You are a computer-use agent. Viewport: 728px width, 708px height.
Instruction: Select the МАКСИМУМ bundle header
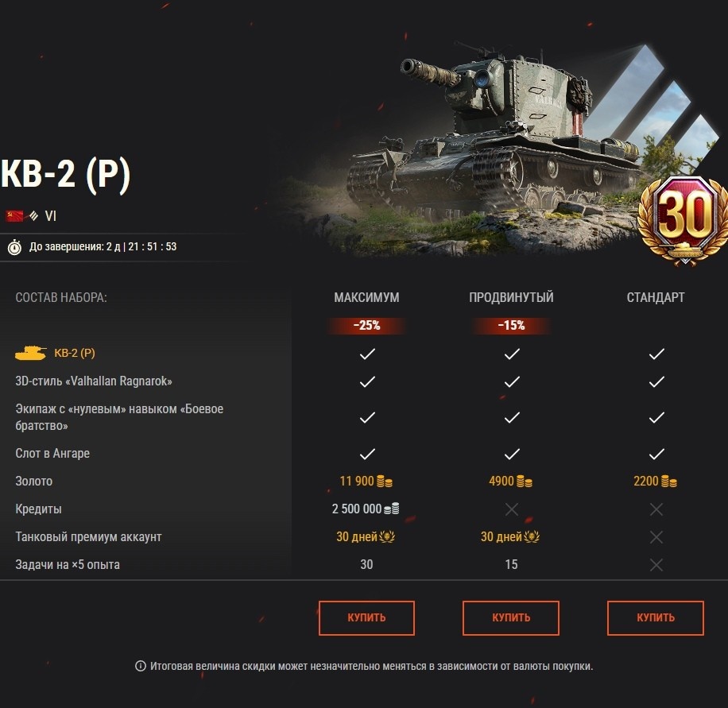coord(367,298)
